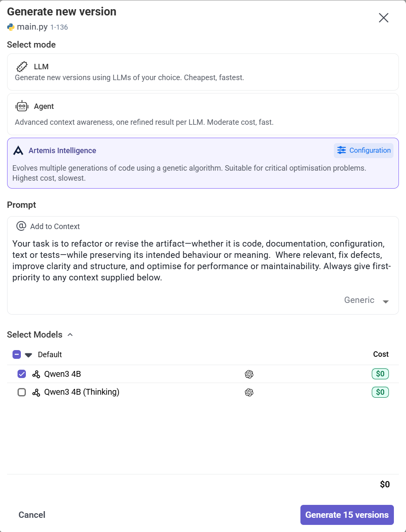Open Artemis Intelligence Configuration settings
The width and height of the screenshot is (406, 532).
click(364, 151)
